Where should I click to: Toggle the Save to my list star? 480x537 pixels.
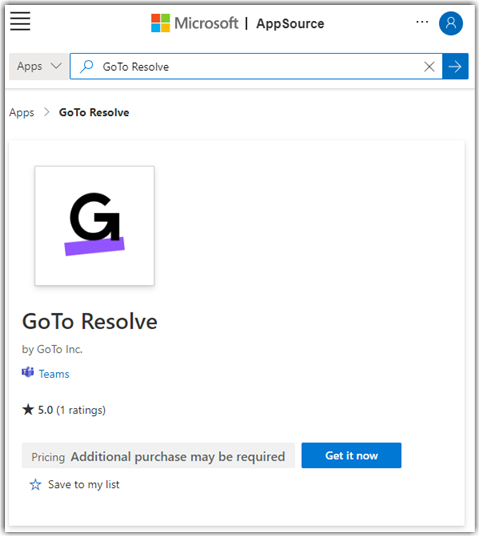[x=35, y=485]
